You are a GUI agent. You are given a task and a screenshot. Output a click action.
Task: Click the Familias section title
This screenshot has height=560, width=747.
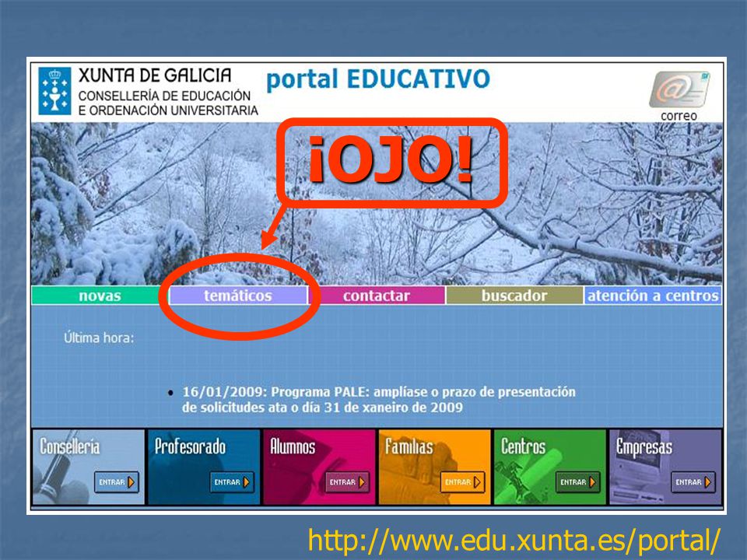[x=409, y=446]
